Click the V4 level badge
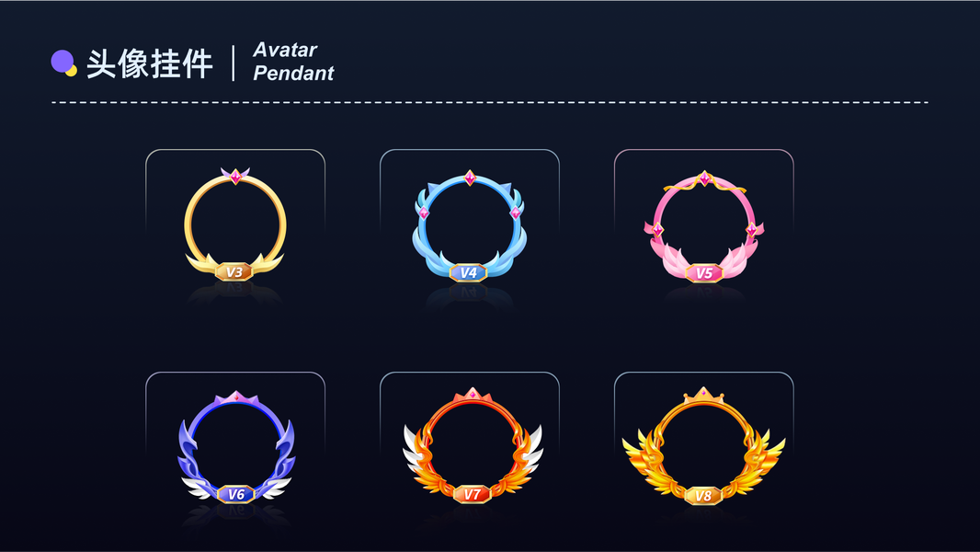Image resolution: width=980 pixels, height=552 pixels. pos(468,272)
